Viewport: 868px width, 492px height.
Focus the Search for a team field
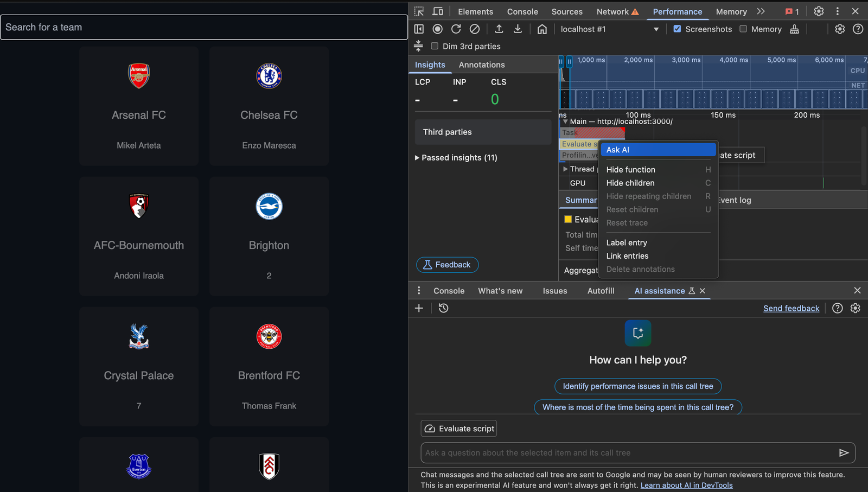click(204, 27)
